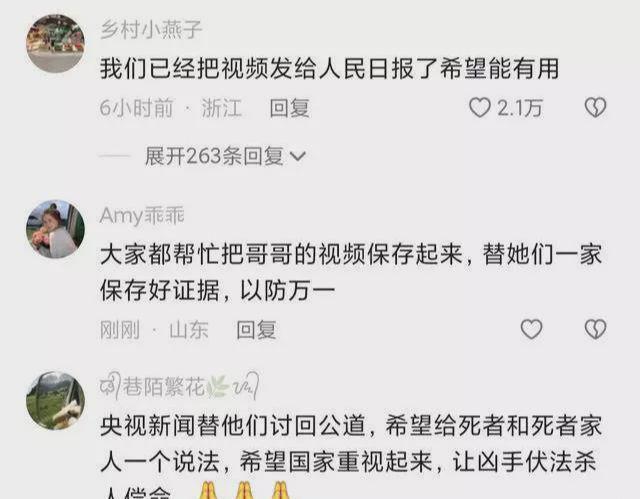
Task: Open 乡村小燕子's profile avatar
Action: pyautogui.click(x=56, y=44)
